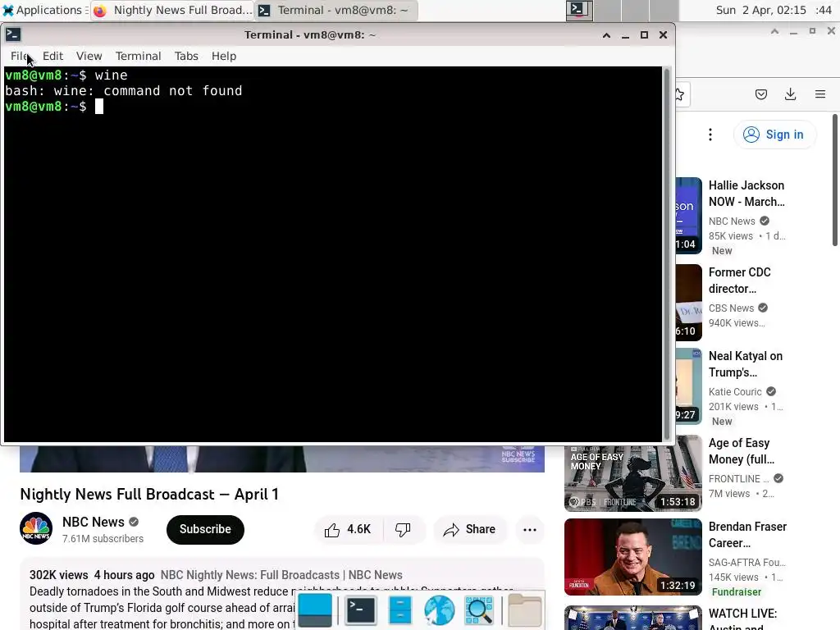The image size is (840, 630).
Task: Open File Manager cabinet icon in dock
Action: pyautogui.click(x=399, y=610)
